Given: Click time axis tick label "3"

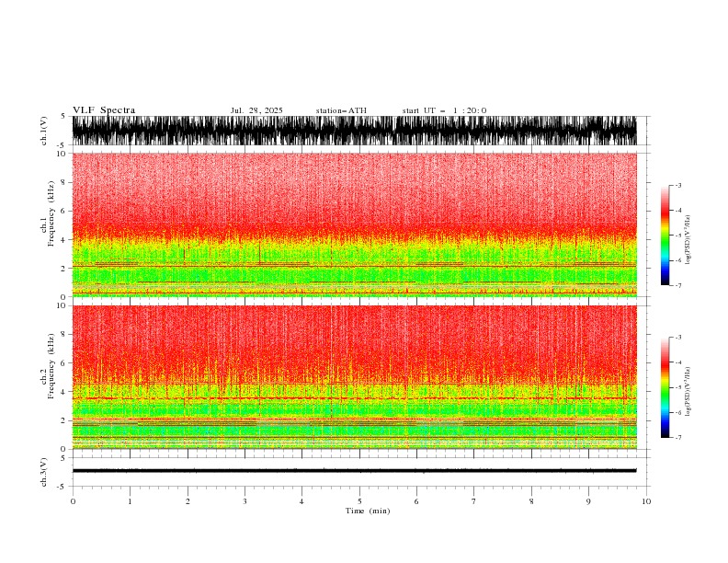Looking at the screenshot, I should coord(245,501).
